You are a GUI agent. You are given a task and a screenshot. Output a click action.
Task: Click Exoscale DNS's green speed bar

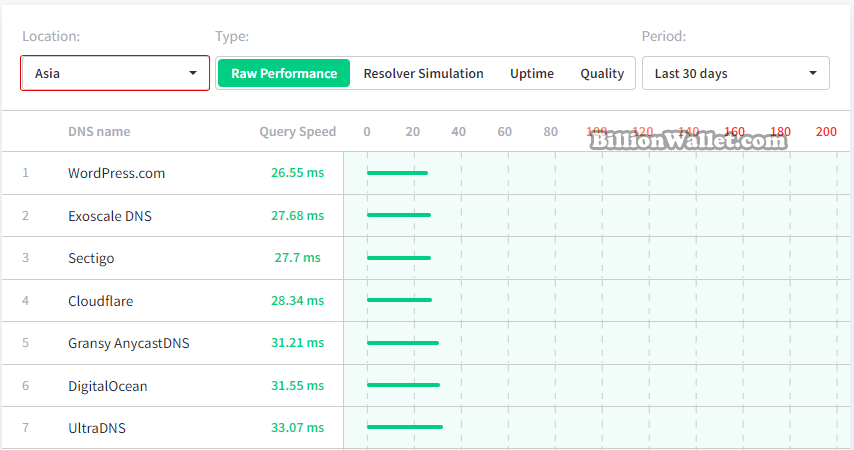(399, 215)
